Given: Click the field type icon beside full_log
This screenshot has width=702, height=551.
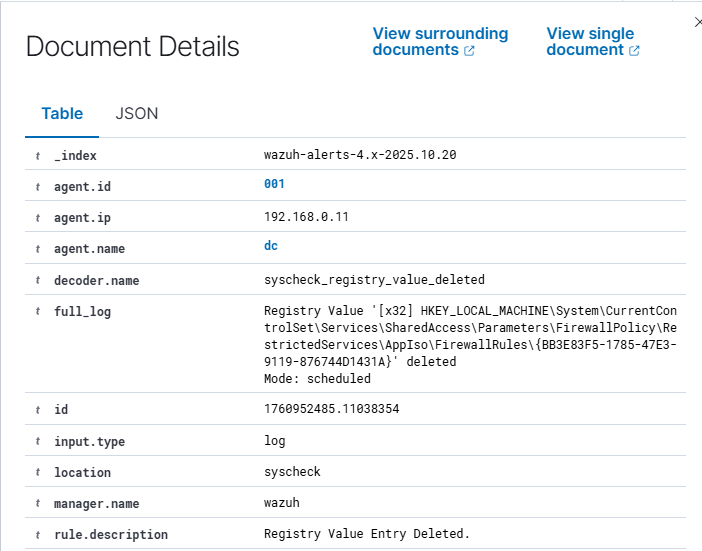Looking at the screenshot, I should [38, 312].
